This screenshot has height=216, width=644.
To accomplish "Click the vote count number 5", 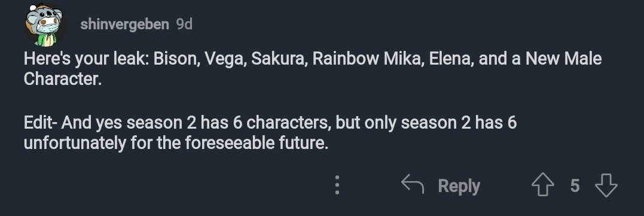I will point(575,185).
